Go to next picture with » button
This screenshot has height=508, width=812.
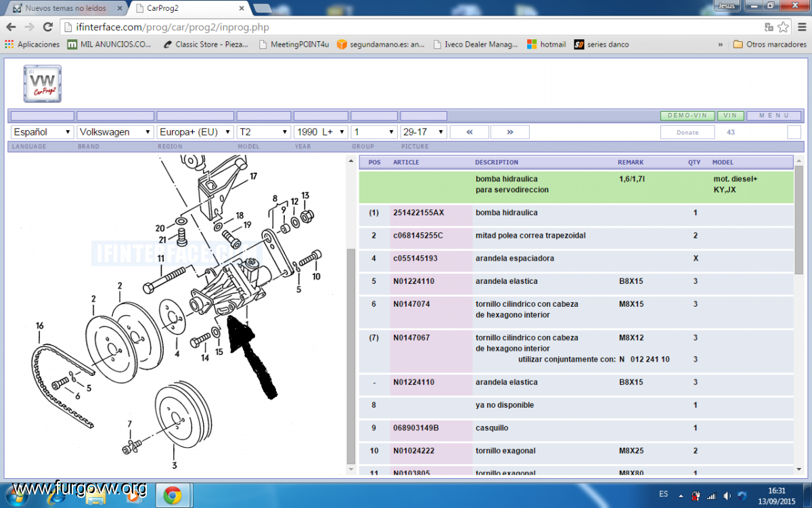coord(510,132)
